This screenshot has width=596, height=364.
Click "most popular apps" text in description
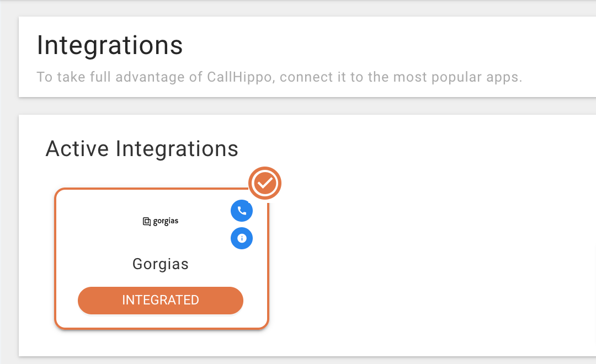(x=457, y=77)
